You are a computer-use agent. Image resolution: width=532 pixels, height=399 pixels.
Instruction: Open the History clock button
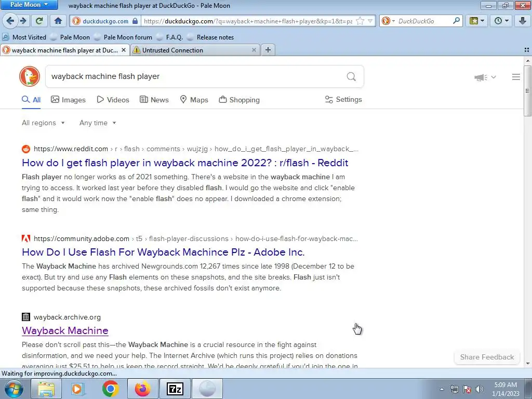point(501,21)
